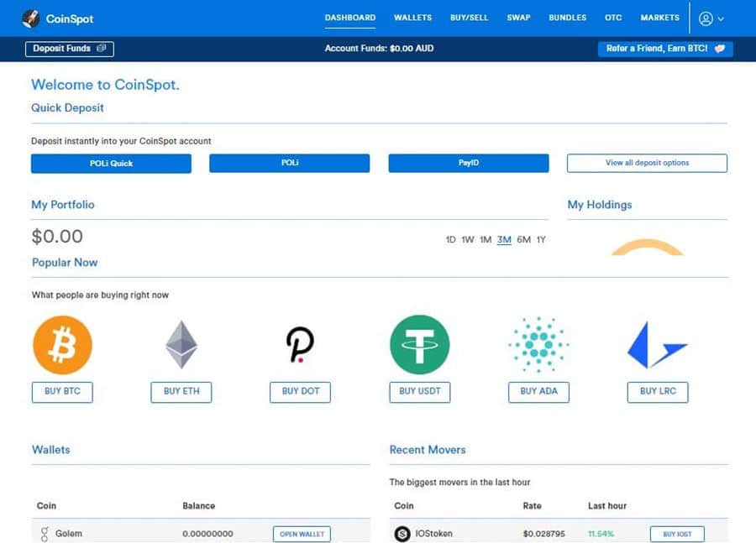
Task: Click the Bitcoin coin icon
Action: tap(62, 345)
